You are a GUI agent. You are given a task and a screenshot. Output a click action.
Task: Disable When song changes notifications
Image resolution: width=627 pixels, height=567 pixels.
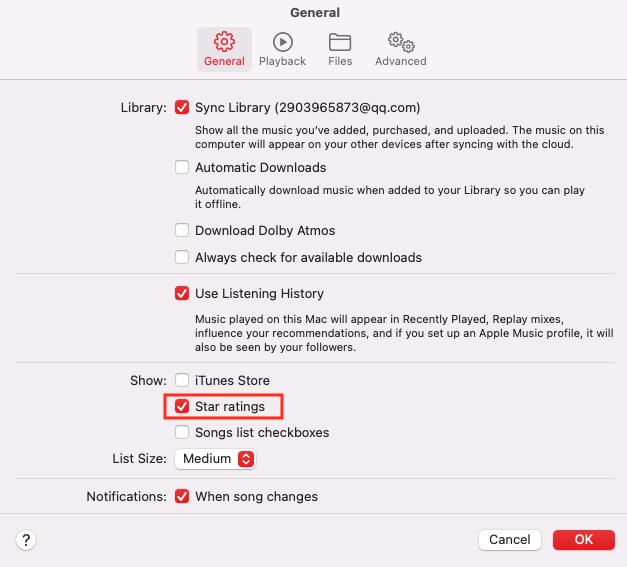click(x=182, y=496)
